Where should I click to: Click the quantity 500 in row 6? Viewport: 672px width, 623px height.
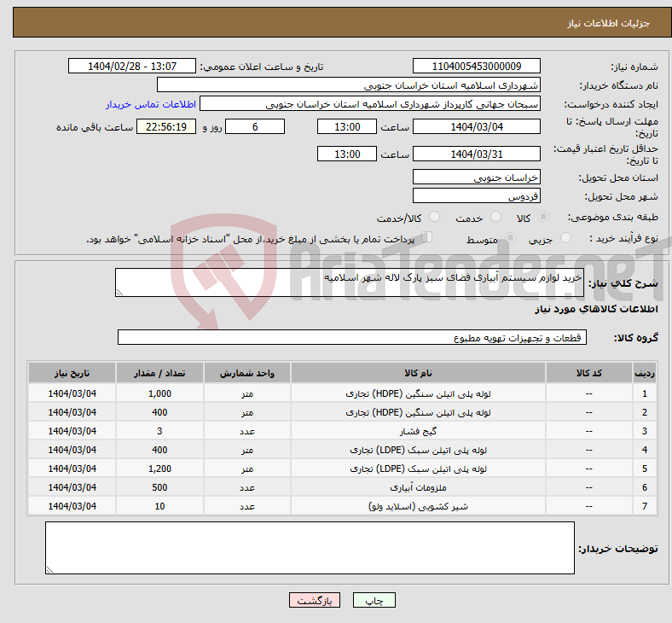(x=159, y=487)
